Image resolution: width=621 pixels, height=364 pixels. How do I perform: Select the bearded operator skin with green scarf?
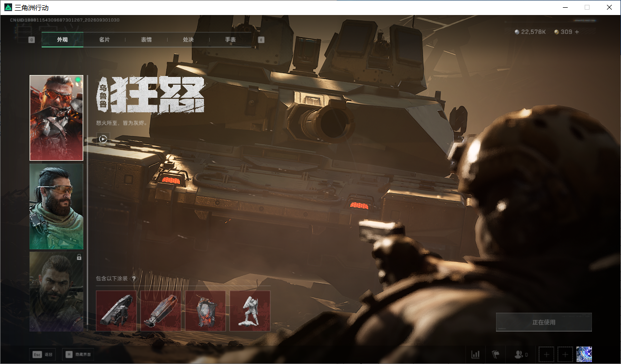56,206
